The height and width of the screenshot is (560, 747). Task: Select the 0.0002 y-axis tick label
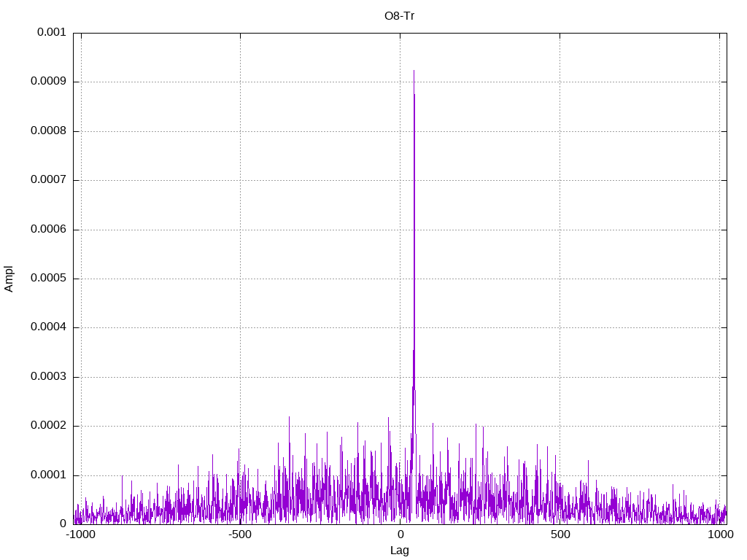pyautogui.click(x=48, y=426)
